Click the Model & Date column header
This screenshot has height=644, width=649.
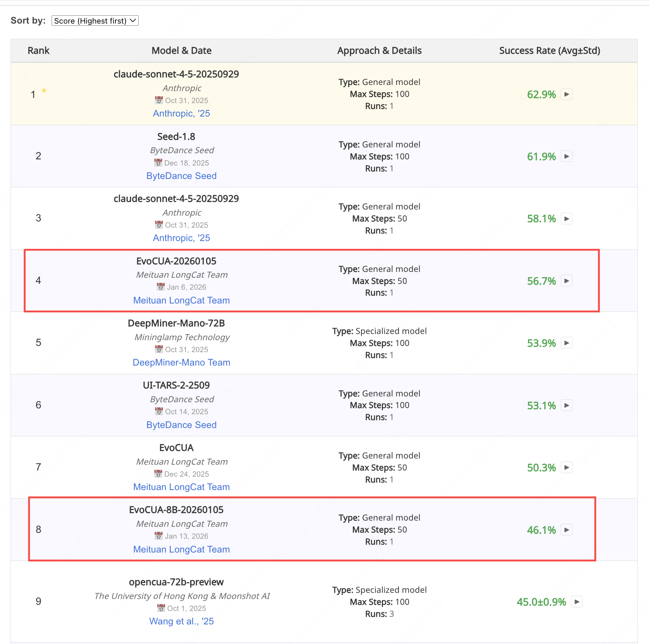pos(181,50)
